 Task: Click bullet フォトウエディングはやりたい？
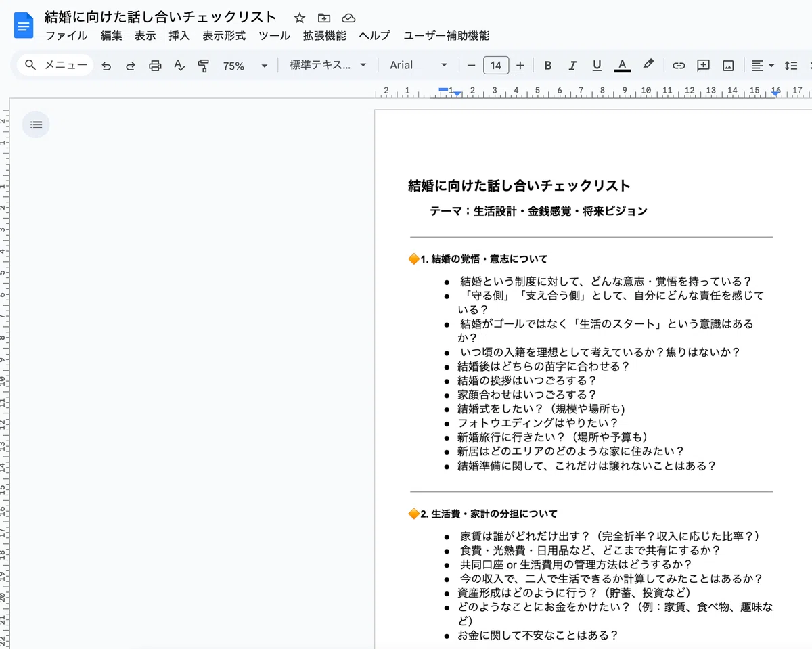coord(538,423)
